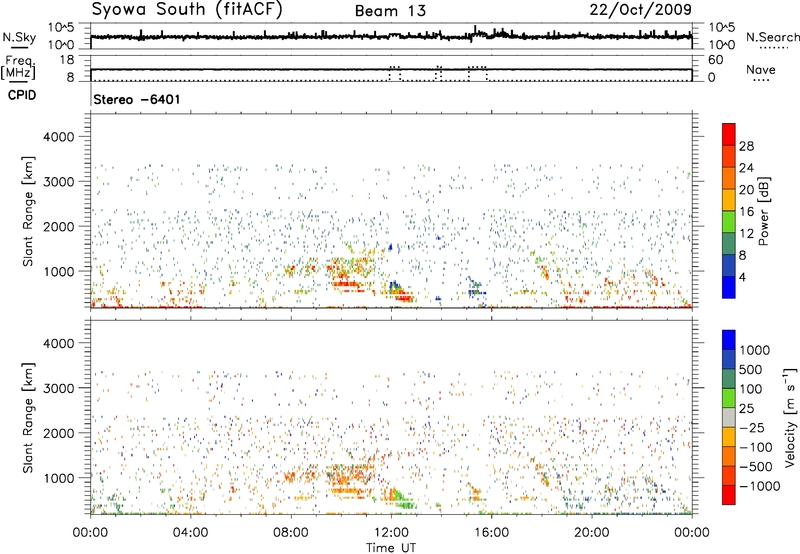Click the 'CPID' label

pos(22,95)
